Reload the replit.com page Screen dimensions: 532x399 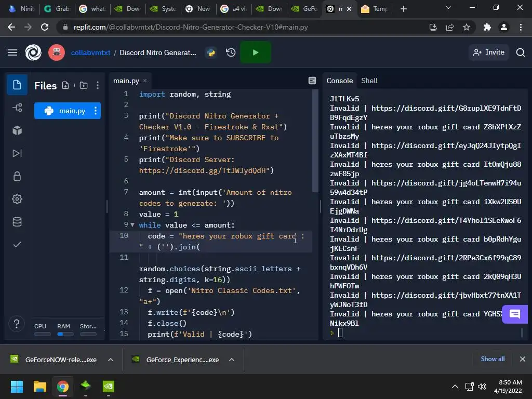pos(45,27)
